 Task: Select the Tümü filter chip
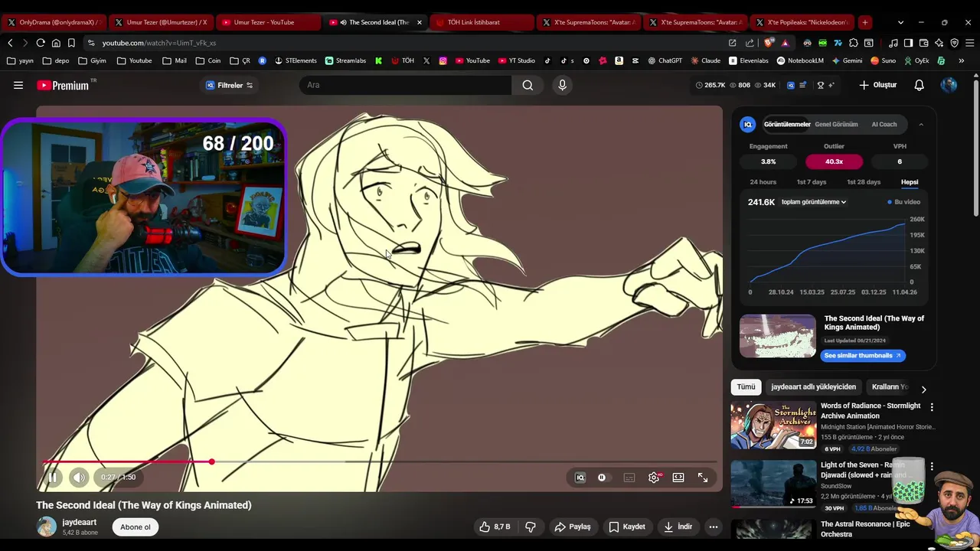point(746,387)
